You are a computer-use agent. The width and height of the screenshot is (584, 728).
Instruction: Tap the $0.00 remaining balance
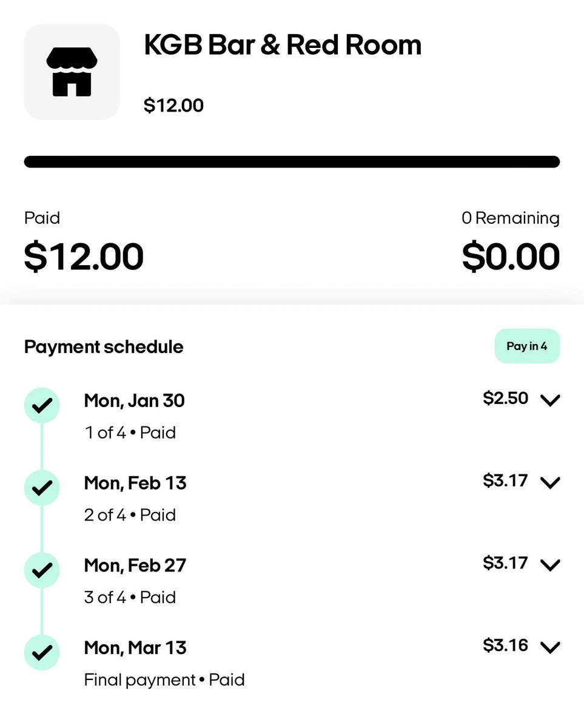click(x=511, y=257)
